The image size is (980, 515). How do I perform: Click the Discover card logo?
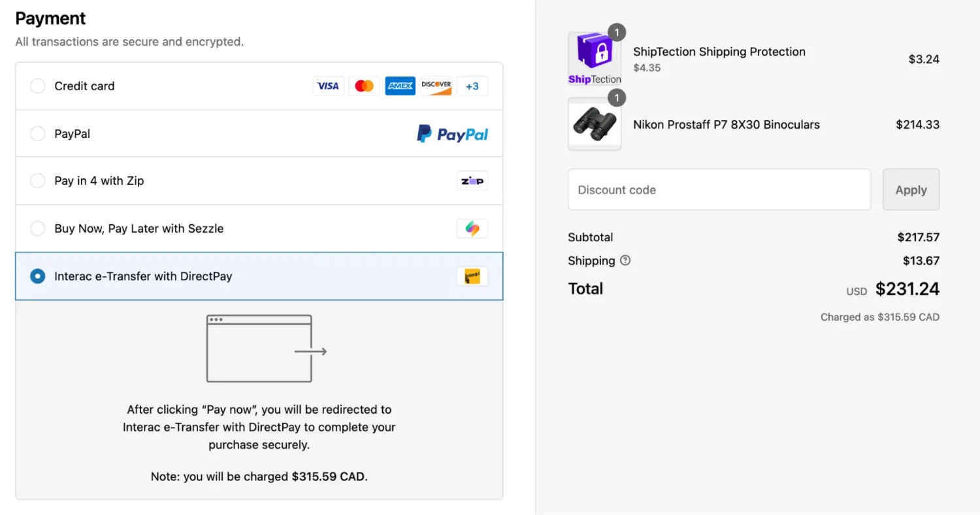436,86
